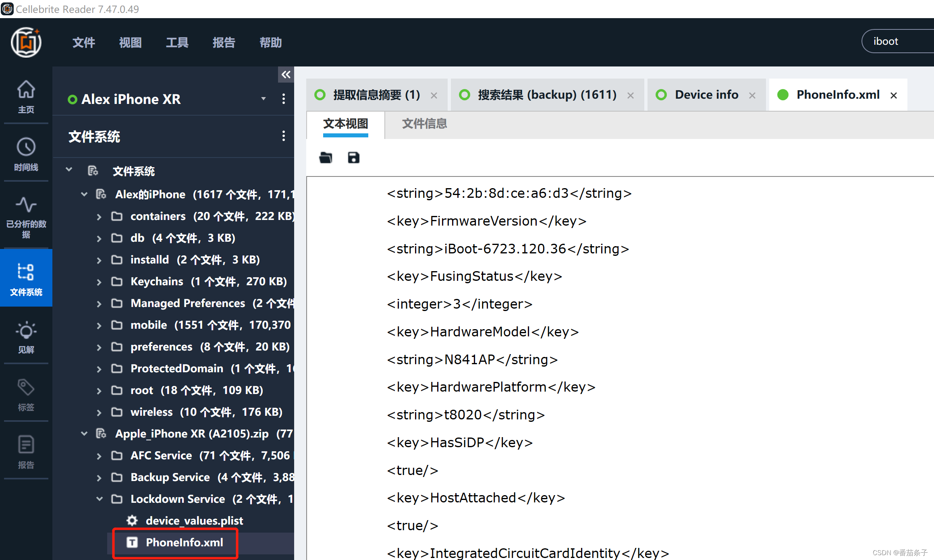934x560 pixels.
Task: Collapse the Apple_iPhone XR (A2105).zip node
Action: (x=84, y=433)
